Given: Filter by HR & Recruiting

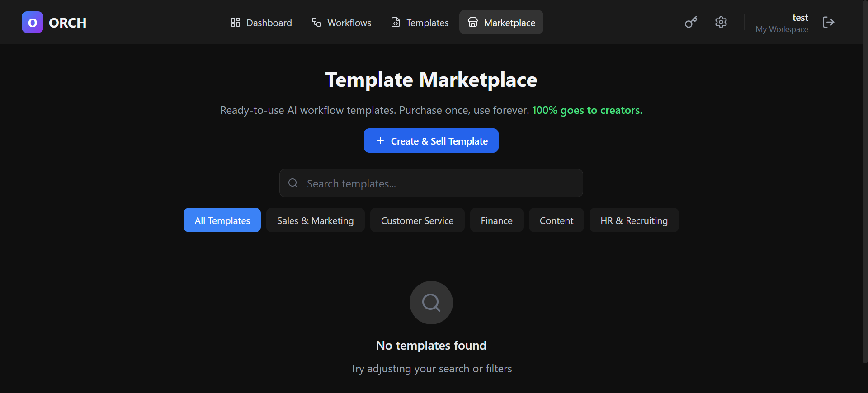Looking at the screenshot, I should 634,220.
